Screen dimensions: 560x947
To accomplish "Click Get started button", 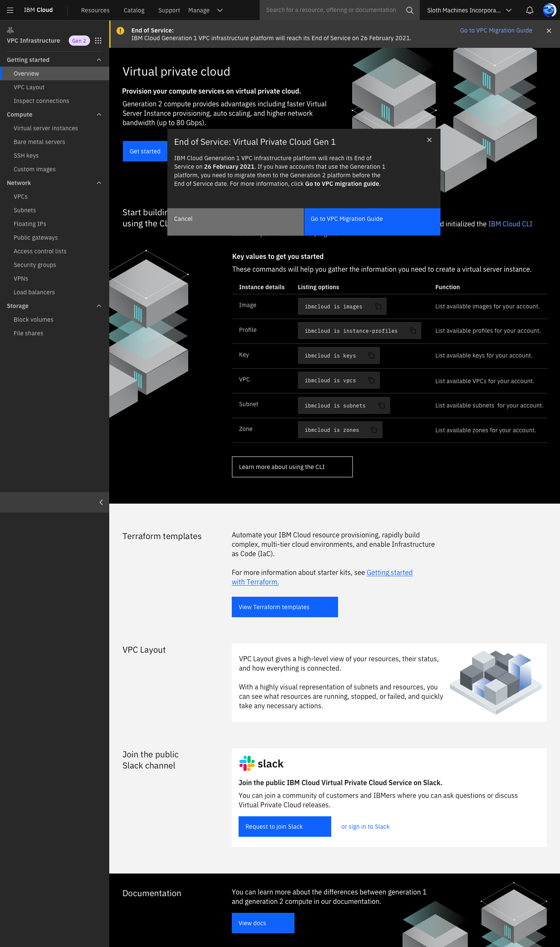I will (145, 151).
